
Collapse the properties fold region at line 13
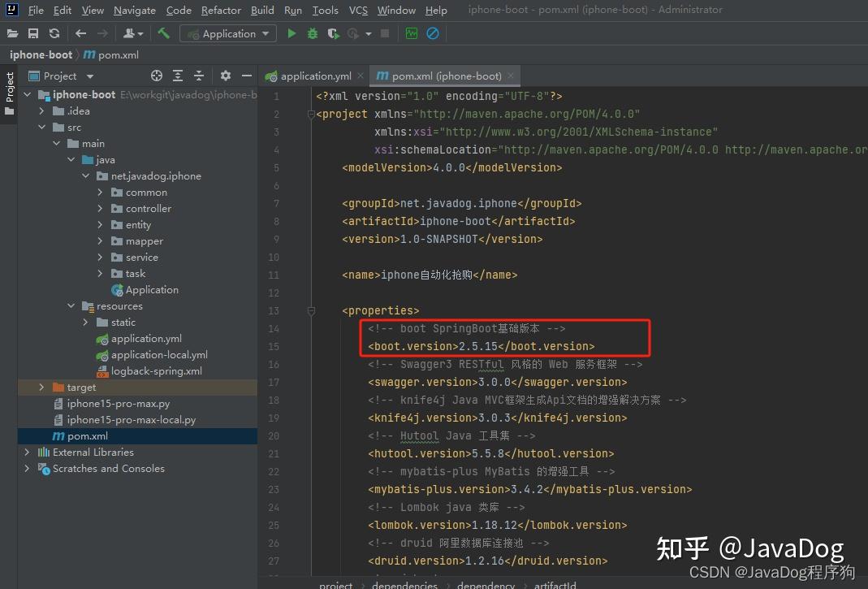tap(311, 310)
